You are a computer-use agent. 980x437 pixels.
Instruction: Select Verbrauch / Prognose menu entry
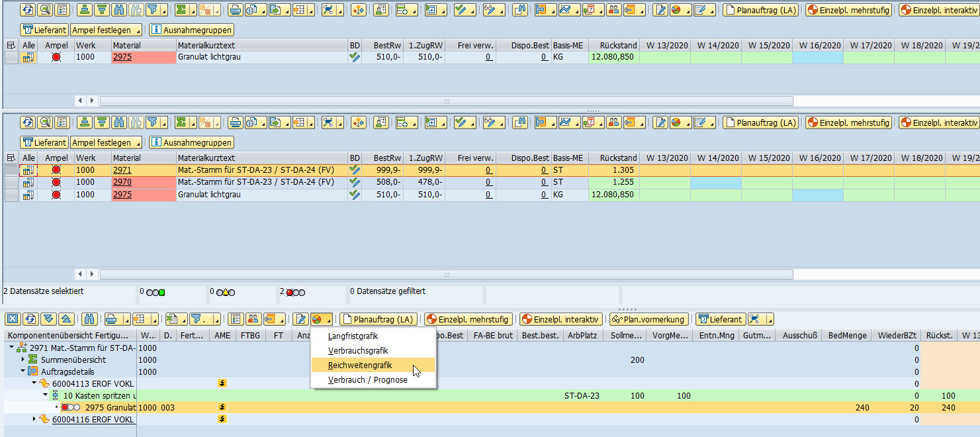367,379
